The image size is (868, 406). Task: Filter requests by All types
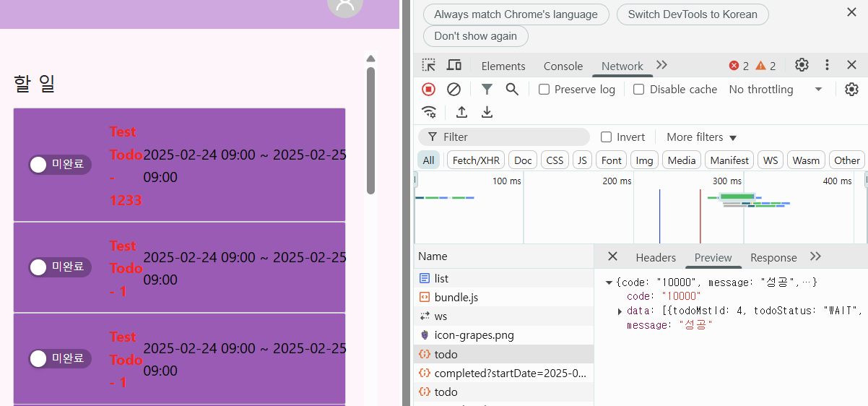coord(429,160)
